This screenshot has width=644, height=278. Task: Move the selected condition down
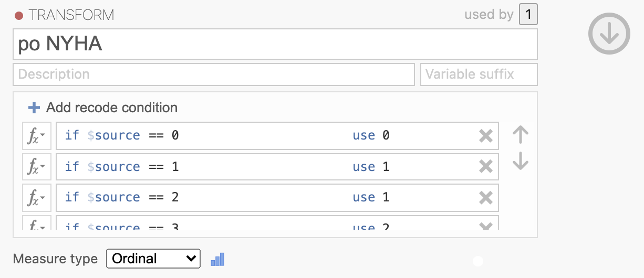(x=520, y=161)
